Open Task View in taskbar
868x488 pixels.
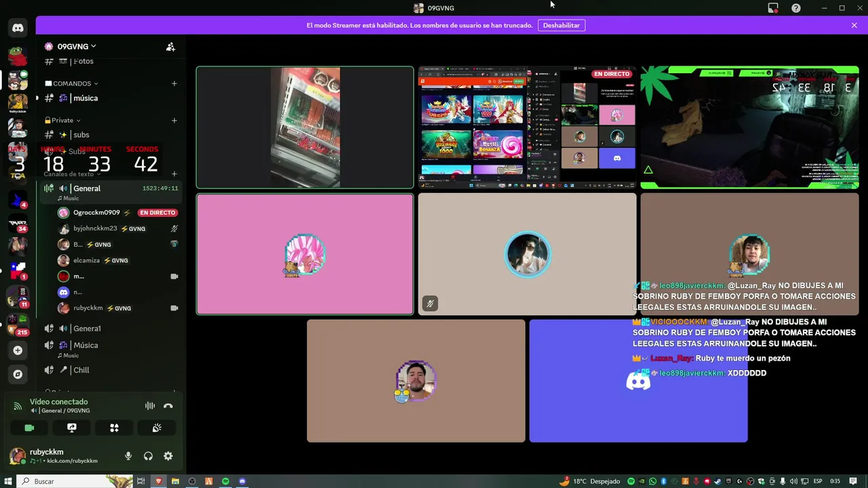[x=141, y=481]
